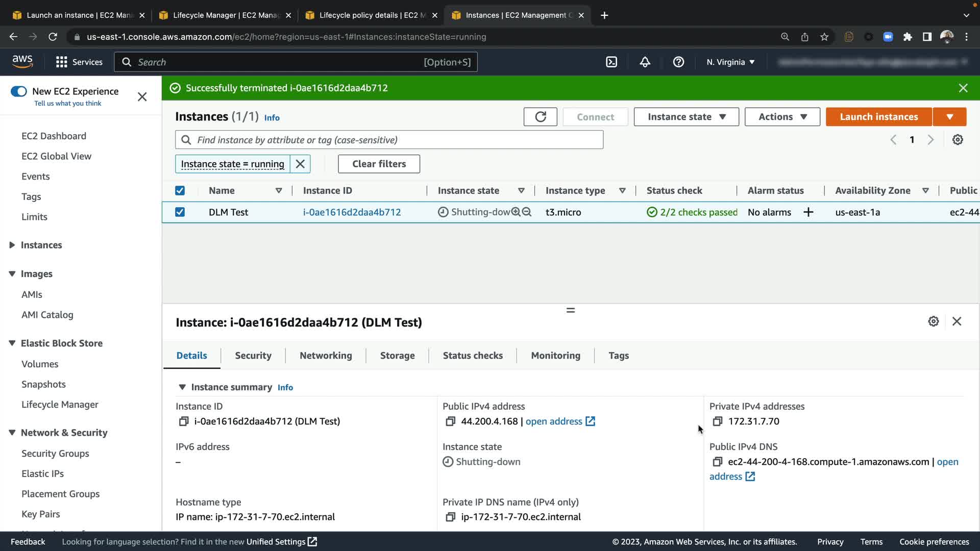
Task: Open table preferences gear icon
Action: point(958,140)
